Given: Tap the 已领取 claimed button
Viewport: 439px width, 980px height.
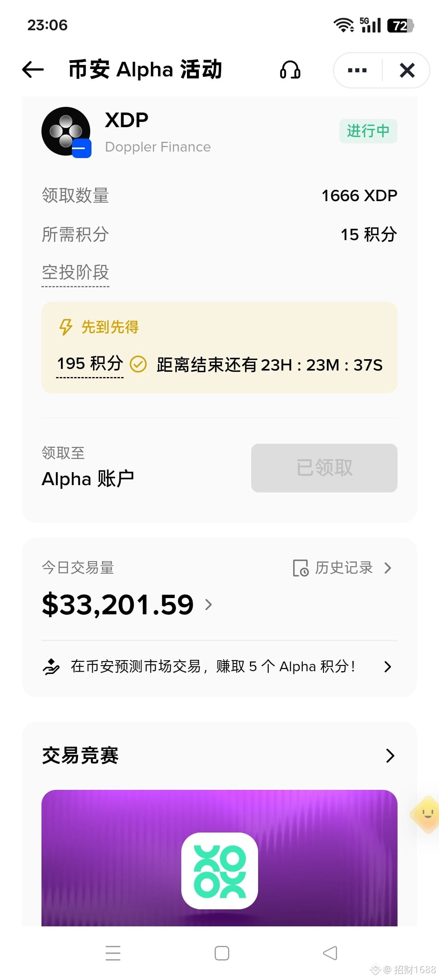Looking at the screenshot, I should 324,468.
